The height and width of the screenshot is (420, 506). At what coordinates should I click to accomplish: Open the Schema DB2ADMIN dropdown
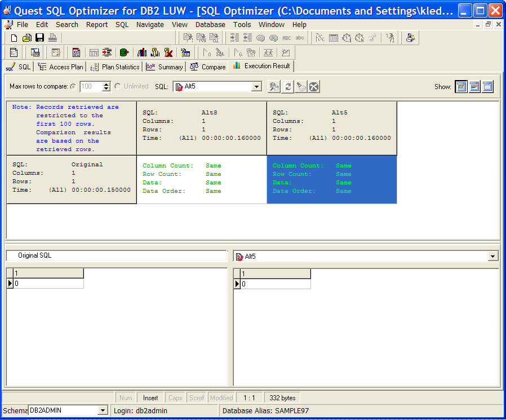[103, 411]
